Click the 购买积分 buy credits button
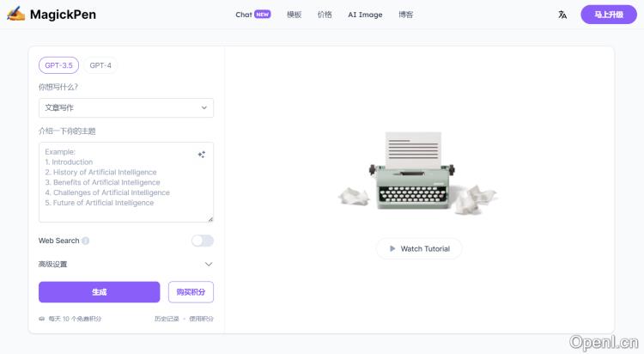This screenshot has width=644, height=354. coord(191,292)
